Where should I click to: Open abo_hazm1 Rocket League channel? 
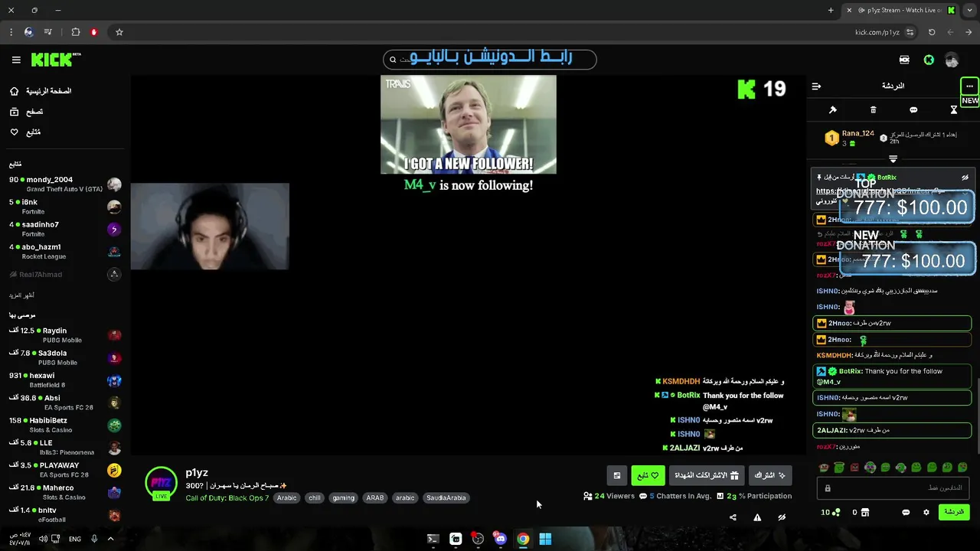65,251
